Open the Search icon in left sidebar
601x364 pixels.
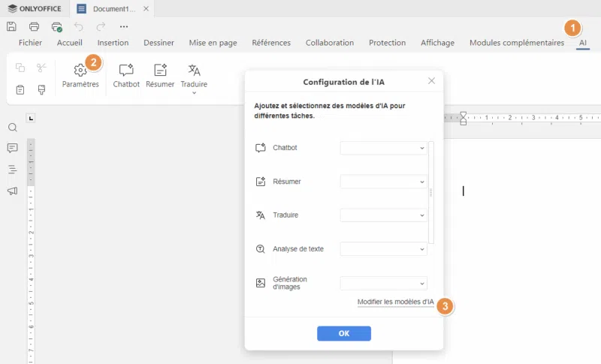point(12,128)
